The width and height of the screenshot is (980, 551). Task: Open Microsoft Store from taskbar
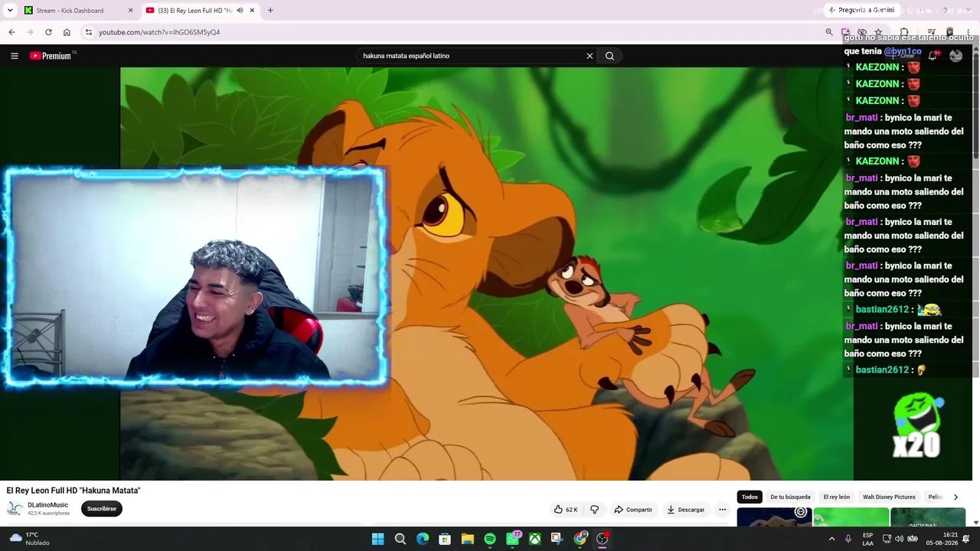coord(445,539)
